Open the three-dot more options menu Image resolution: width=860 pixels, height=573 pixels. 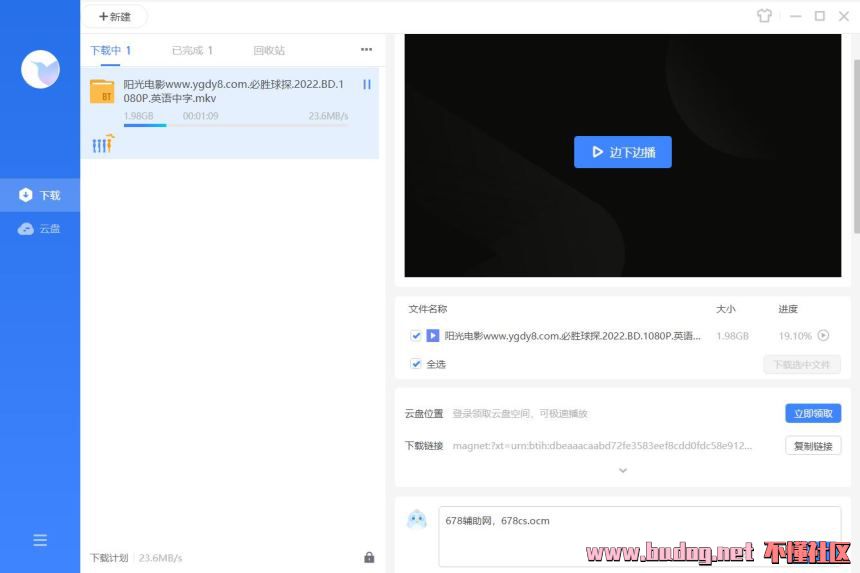tap(366, 49)
